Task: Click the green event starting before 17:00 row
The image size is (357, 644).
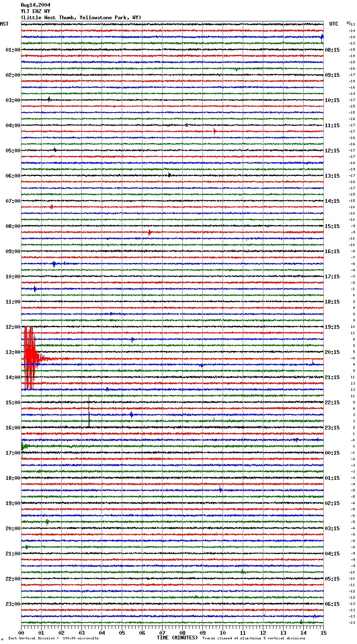Action: pyautogui.click(x=25, y=446)
